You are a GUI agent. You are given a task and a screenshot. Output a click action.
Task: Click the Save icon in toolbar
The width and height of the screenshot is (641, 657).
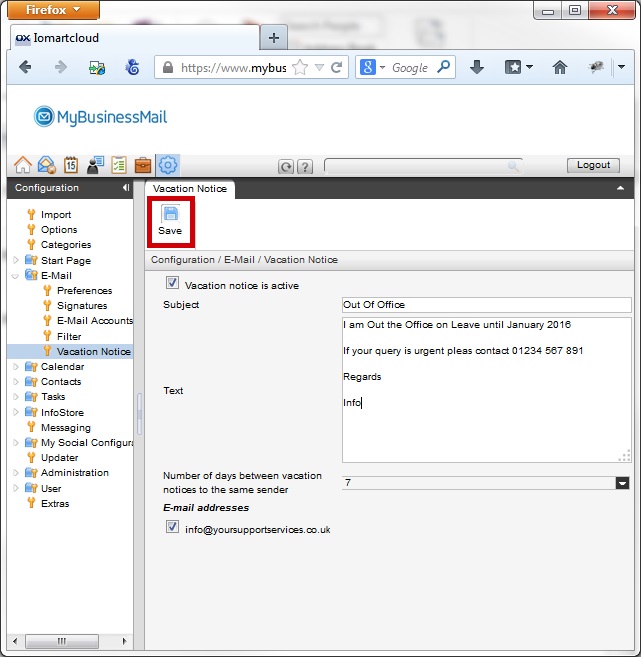170,214
